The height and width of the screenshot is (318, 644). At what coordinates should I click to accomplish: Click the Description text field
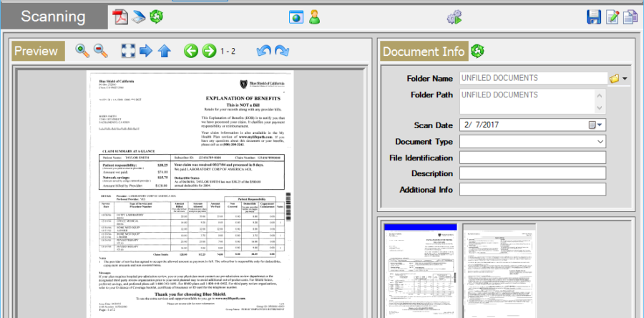[x=532, y=173]
